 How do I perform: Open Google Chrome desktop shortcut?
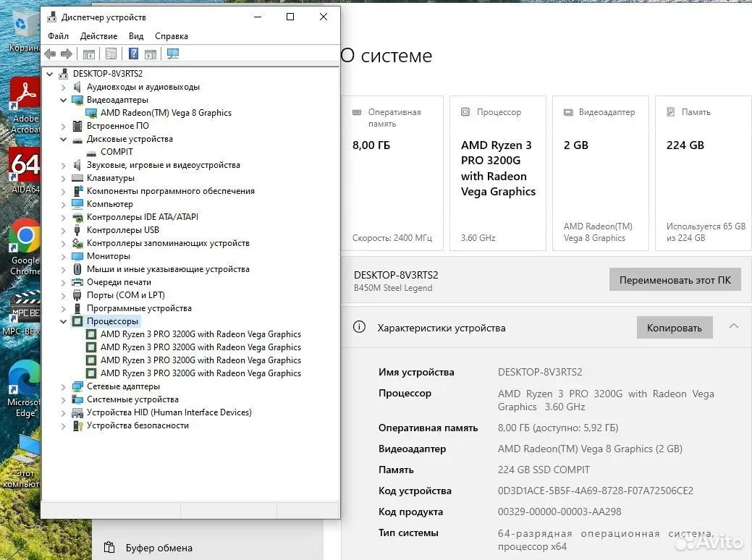pyautogui.click(x=25, y=247)
